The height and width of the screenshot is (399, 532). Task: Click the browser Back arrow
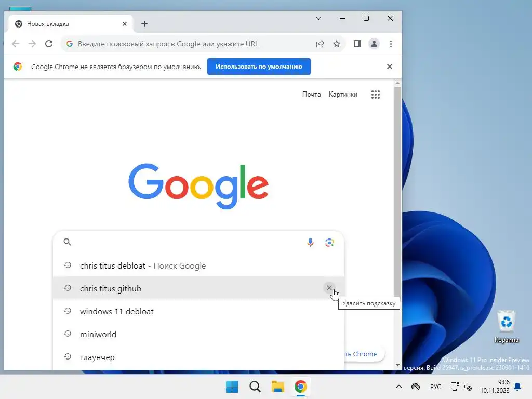16,44
